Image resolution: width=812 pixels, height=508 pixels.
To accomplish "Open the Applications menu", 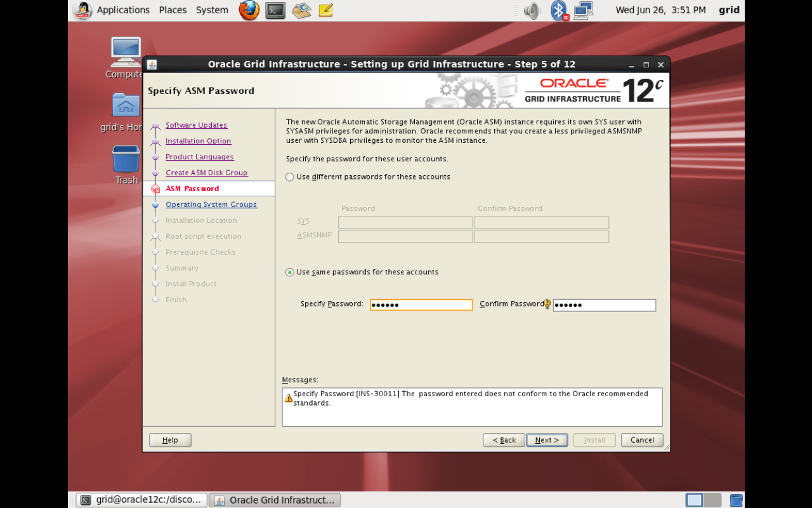I will [x=123, y=10].
